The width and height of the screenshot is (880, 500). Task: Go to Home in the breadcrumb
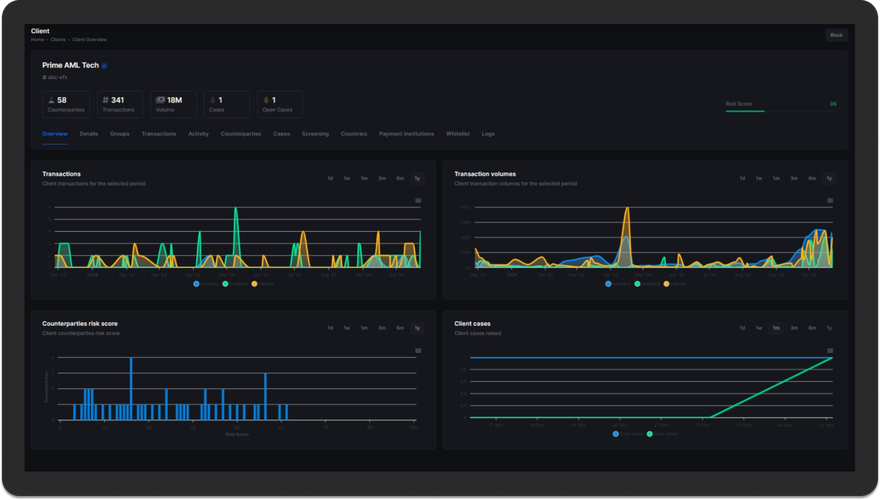pyautogui.click(x=37, y=40)
